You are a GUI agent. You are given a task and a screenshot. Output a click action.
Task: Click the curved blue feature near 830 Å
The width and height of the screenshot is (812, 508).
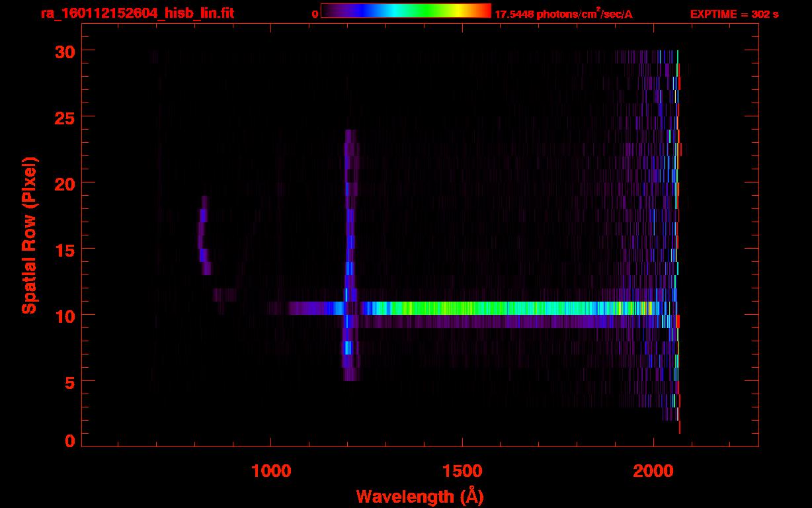click(204, 235)
